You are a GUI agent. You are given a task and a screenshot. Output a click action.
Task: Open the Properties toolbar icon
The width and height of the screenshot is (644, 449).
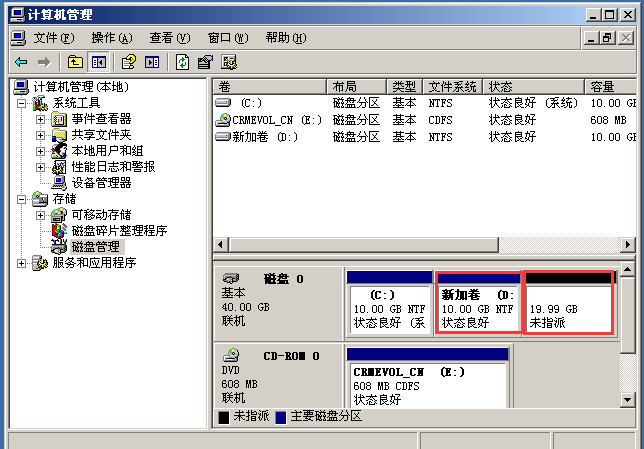(x=205, y=62)
